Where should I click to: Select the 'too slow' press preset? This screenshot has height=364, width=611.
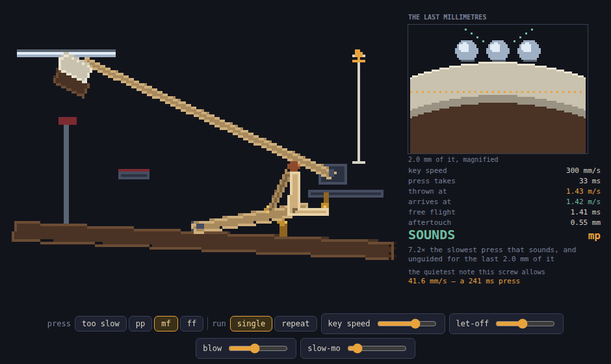pos(101,324)
